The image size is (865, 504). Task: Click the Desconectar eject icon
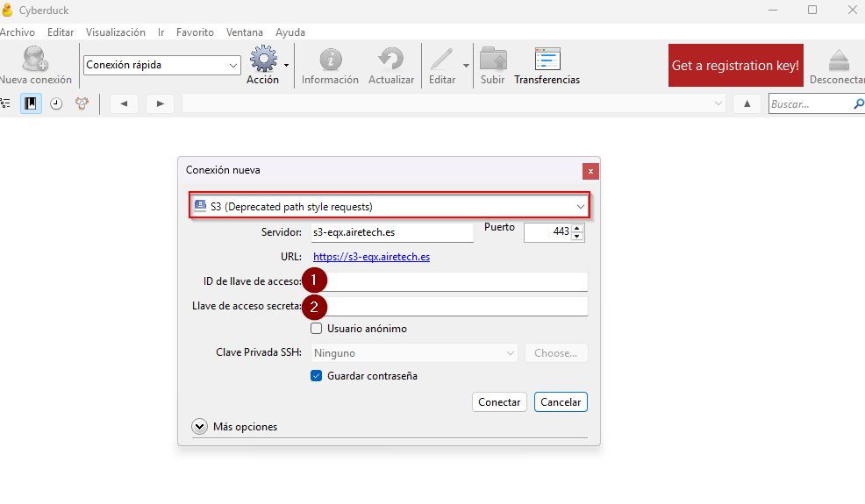[839, 60]
